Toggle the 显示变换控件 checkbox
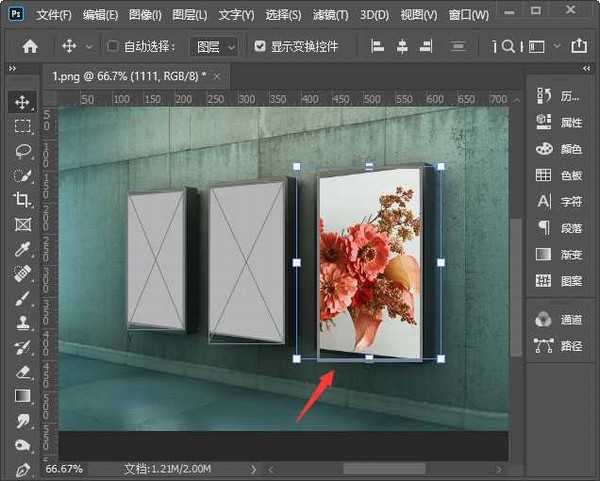 [261, 46]
